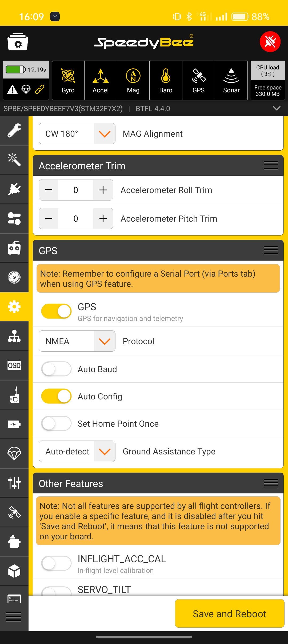Open the toolbox settings icon at top left

(18, 42)
